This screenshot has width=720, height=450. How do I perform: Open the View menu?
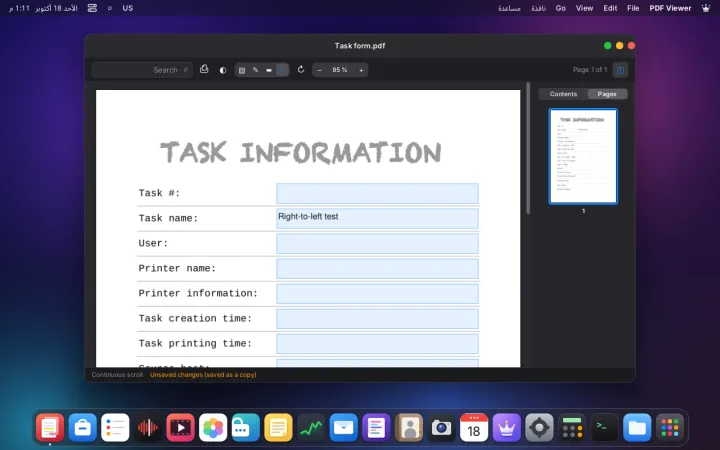click(584, 8)
